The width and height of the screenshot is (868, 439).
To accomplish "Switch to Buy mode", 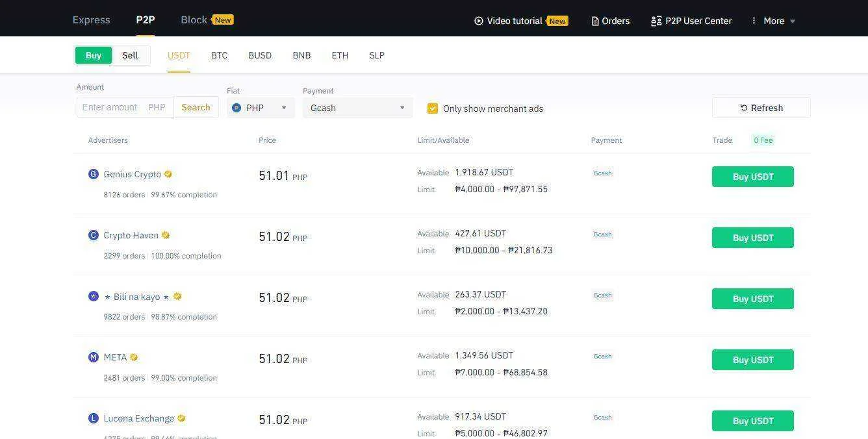I will 94,55.
